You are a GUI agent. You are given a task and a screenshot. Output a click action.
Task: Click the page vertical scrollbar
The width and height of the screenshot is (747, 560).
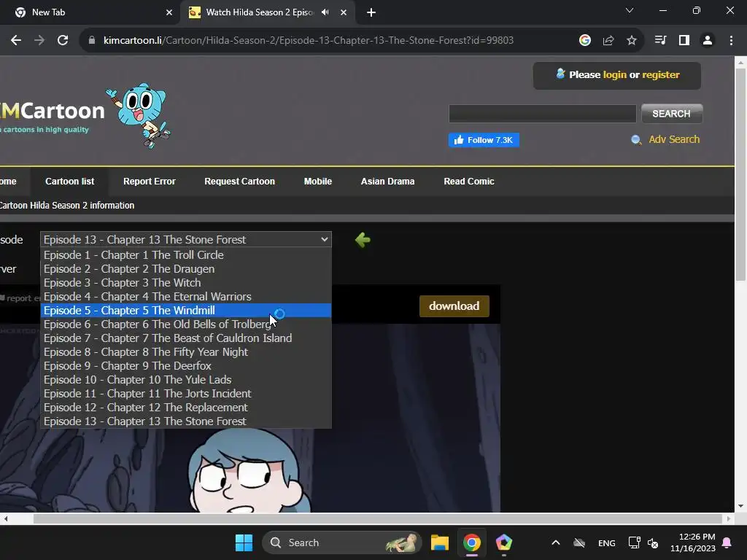(x=740, y=174)
